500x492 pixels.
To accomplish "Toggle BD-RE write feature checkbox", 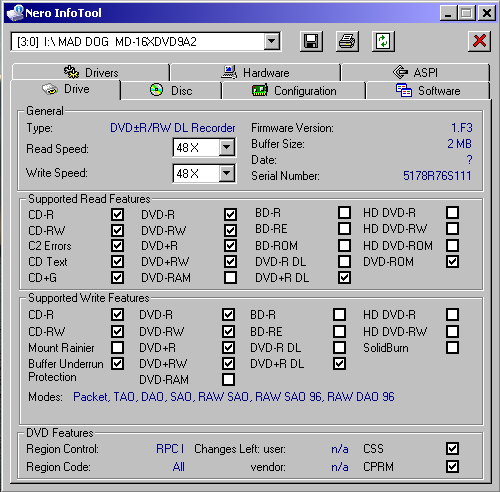I will point(339,332).
